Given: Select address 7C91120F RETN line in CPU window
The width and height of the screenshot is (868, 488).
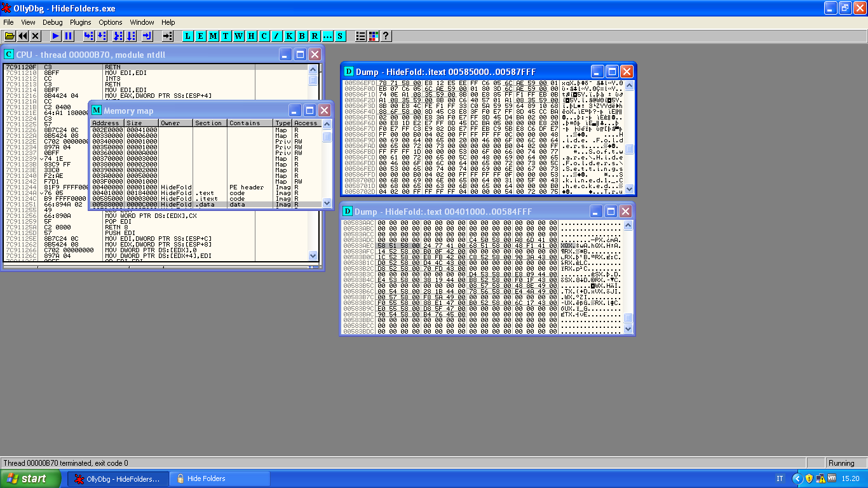Looking at the screenshot, I should pyautogui.click(x=156, y=67).
